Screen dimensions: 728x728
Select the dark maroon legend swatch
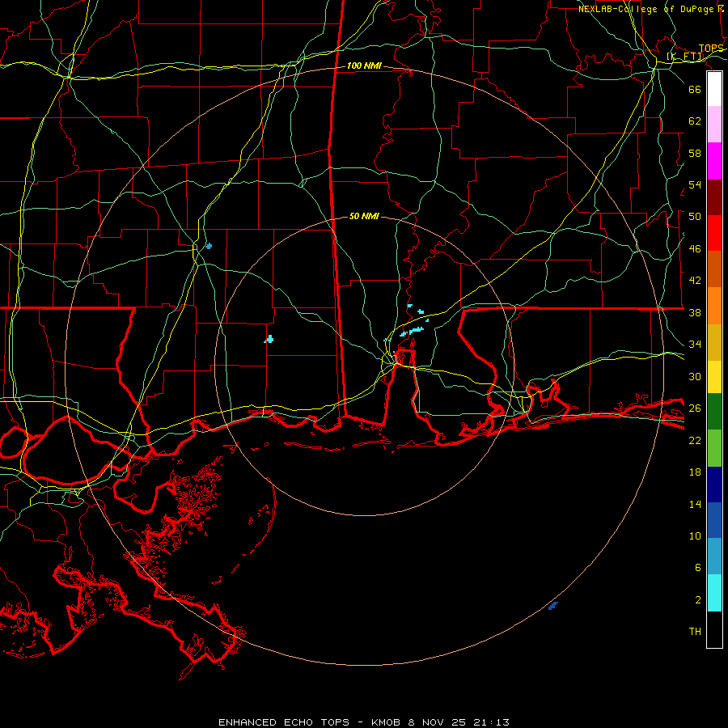coord(714,197)
